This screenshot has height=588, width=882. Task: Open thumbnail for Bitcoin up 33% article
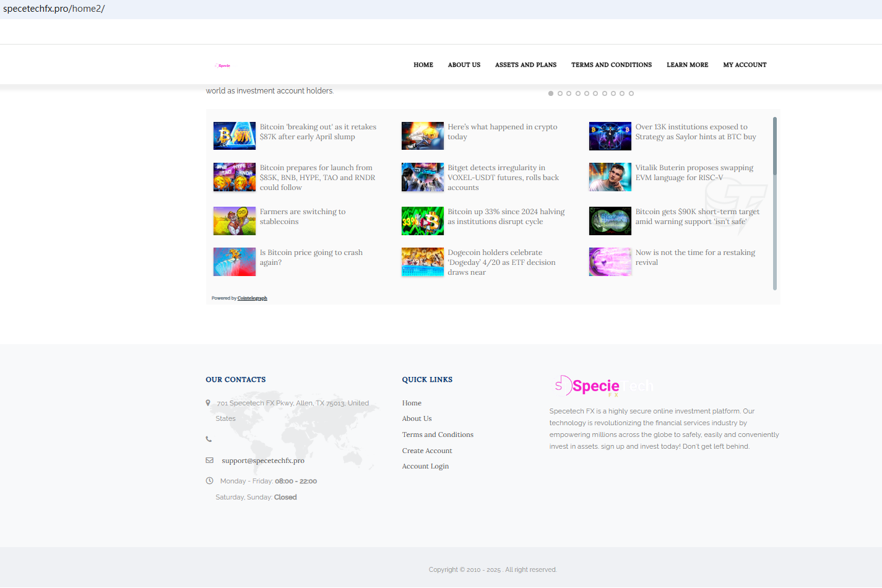[423, 221]
